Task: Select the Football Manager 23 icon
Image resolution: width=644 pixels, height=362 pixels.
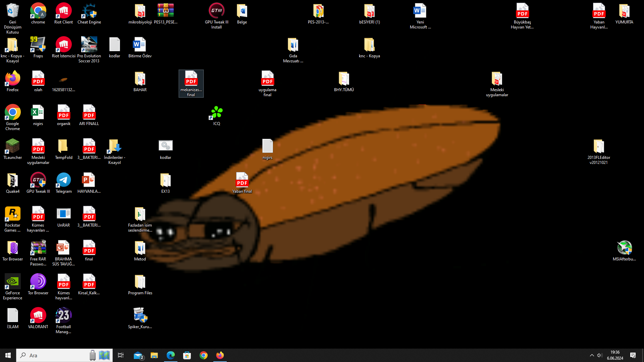Action: coord(63,320)
